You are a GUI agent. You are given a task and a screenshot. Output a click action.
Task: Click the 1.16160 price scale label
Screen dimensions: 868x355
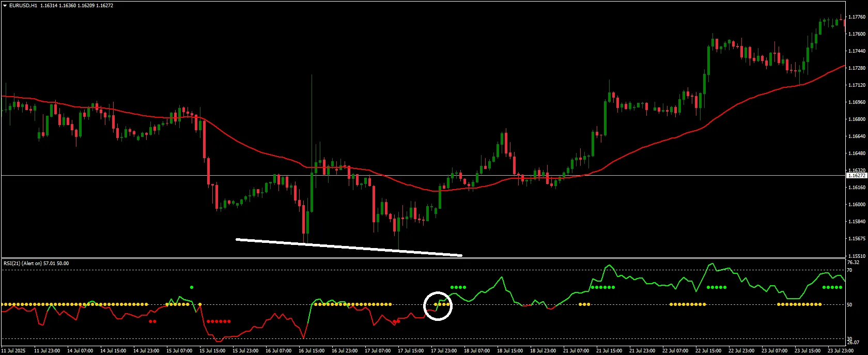[x=857, y=188]
